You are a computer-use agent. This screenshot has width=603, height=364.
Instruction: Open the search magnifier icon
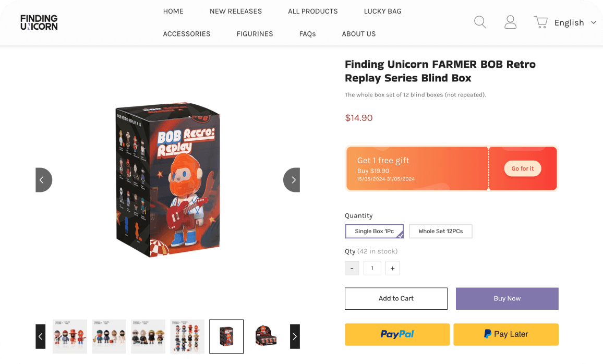480,22
